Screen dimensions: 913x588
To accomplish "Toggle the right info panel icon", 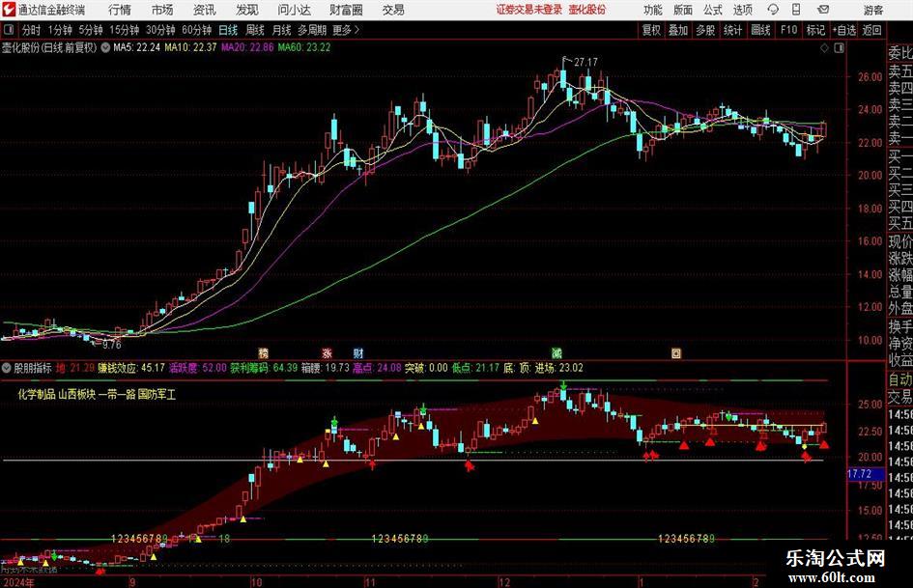I will pos(839,48).
